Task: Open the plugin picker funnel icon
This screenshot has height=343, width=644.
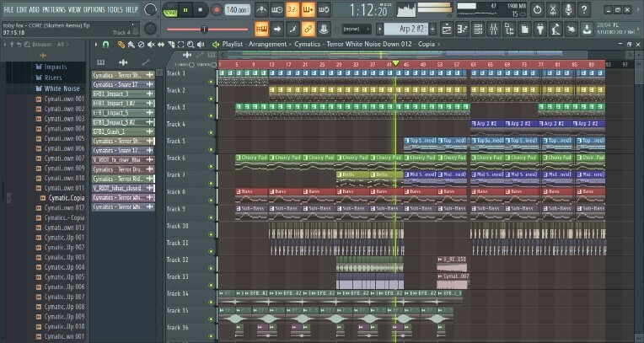Action: coord(540,29)
